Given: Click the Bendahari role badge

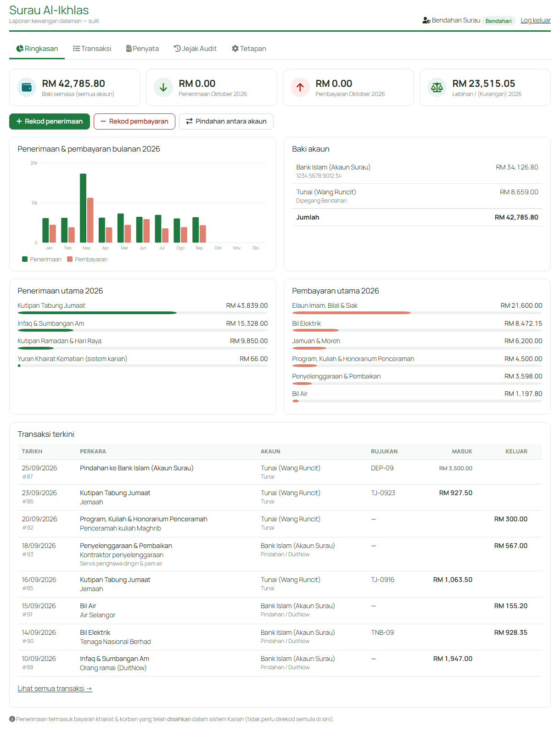Looking at the screenshot, I should click(498, 21).
